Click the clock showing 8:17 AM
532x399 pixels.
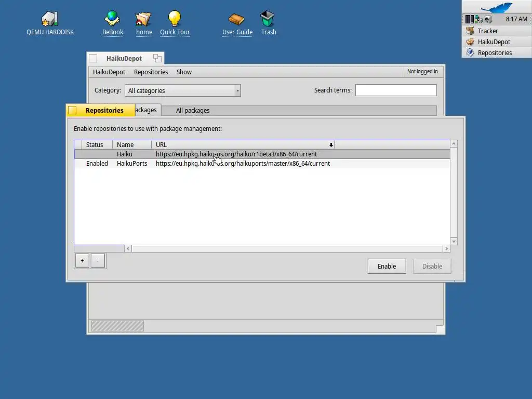tap(516, 19)
